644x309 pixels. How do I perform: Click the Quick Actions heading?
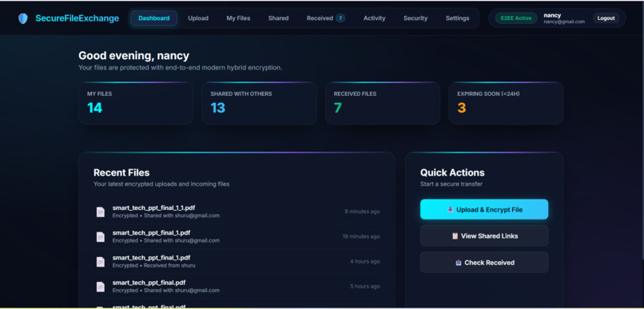[x=452, y=172]
